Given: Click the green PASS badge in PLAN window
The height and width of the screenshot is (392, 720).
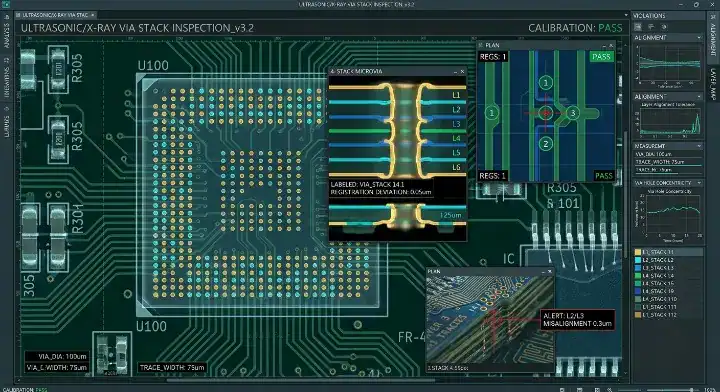Looking at the screenshot, I should 602,56.
